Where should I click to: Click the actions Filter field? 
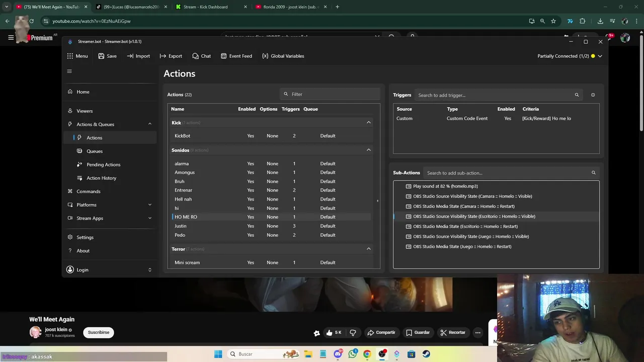coord(330,94)
